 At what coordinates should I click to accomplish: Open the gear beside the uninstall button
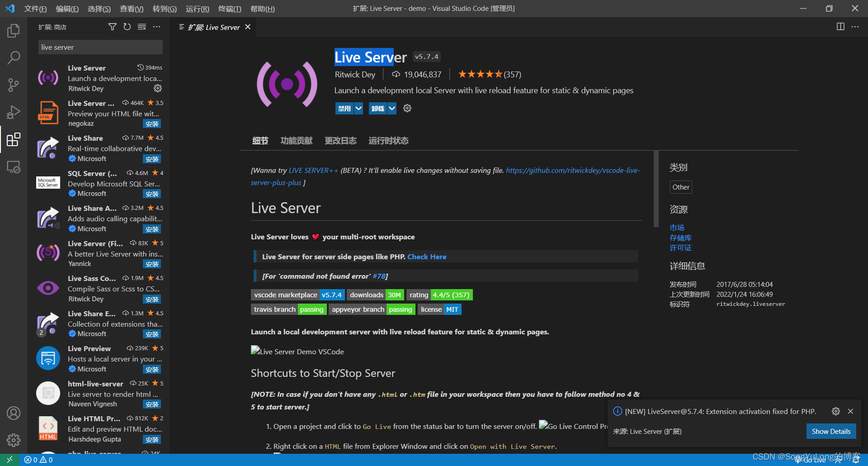[407, 108]
